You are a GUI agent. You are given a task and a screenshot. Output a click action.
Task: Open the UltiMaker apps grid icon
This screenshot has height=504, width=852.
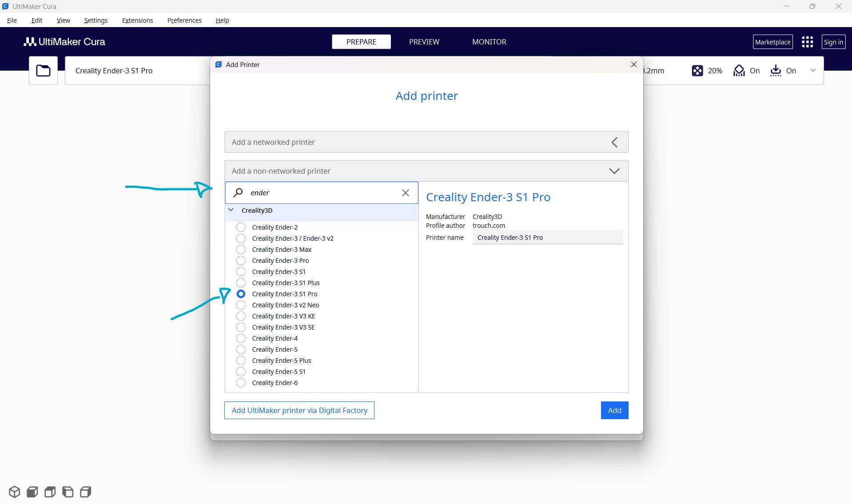807,42
